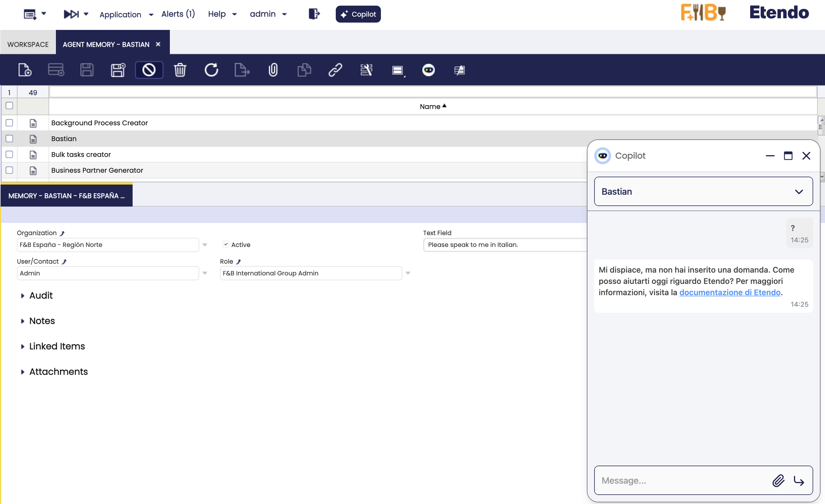
Task: Click the undo changes circle-slash icon
Action: pos(149,70)
